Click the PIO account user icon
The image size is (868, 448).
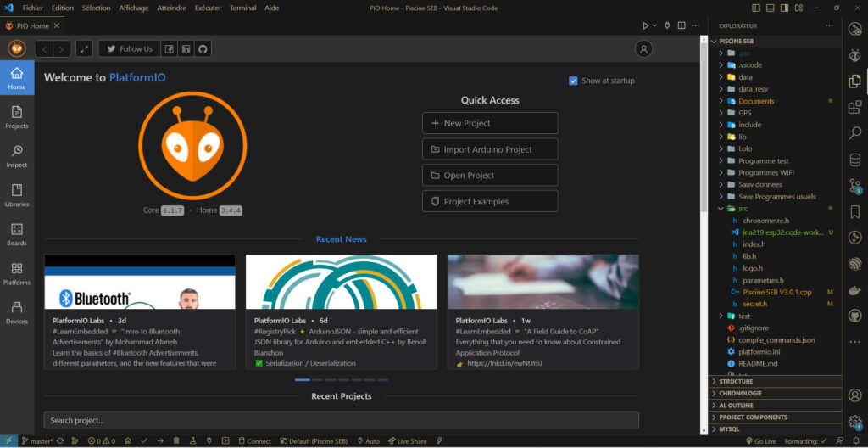(643, 49)
